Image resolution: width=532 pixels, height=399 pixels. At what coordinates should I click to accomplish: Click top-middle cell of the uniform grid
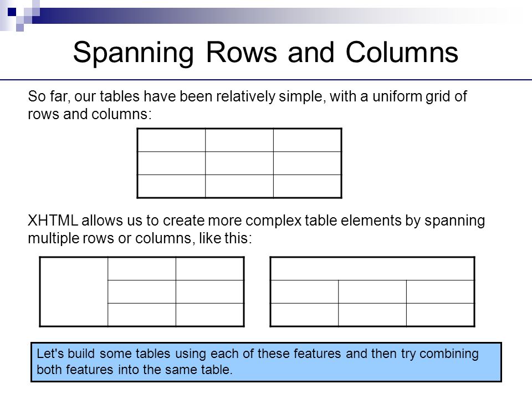(239, 140)
